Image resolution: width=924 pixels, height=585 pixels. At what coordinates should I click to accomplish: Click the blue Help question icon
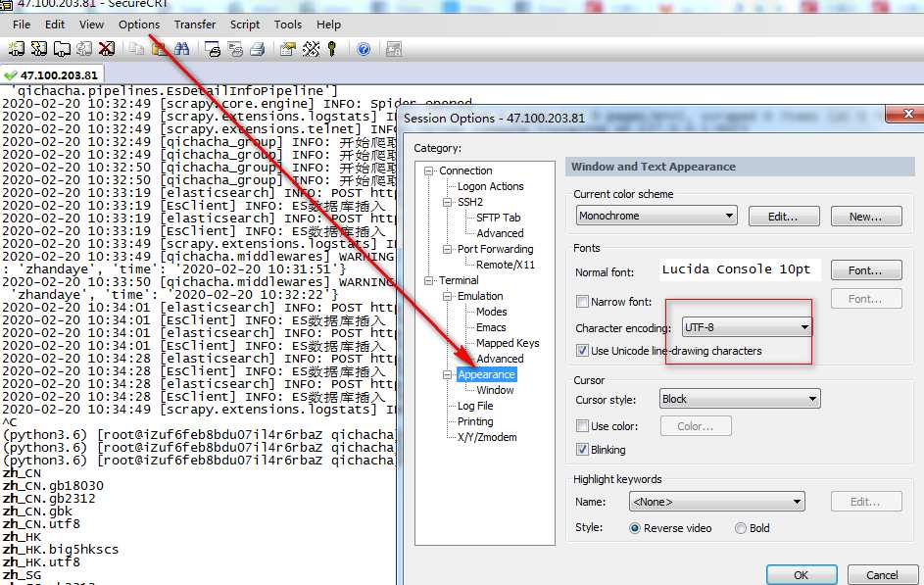(364, 49)
